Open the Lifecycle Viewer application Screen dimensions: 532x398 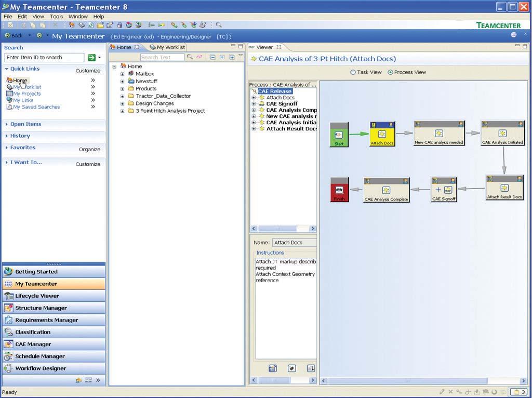54,296
